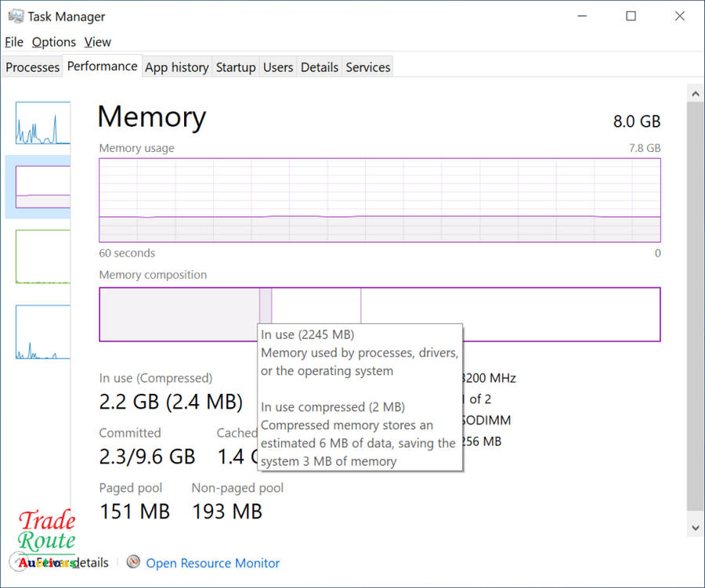Go to the App history tab

click(176, 67)
